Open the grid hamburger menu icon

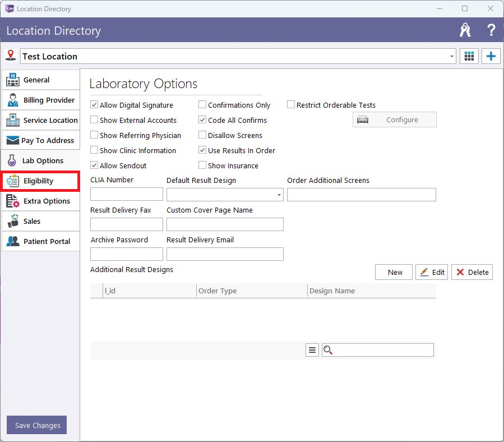tap(312, 350)
